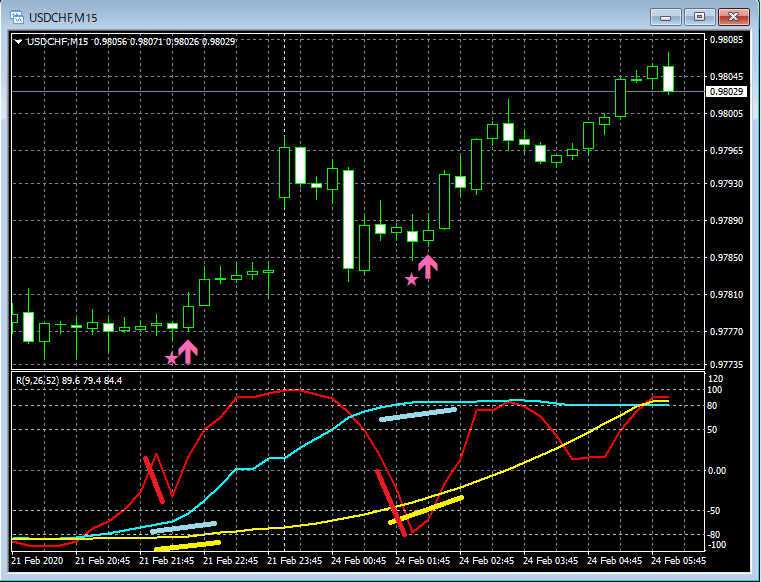The image size is (761, 582).
Task: Select the pink star near 21 Feb 21:45
Action: [171, 358]
